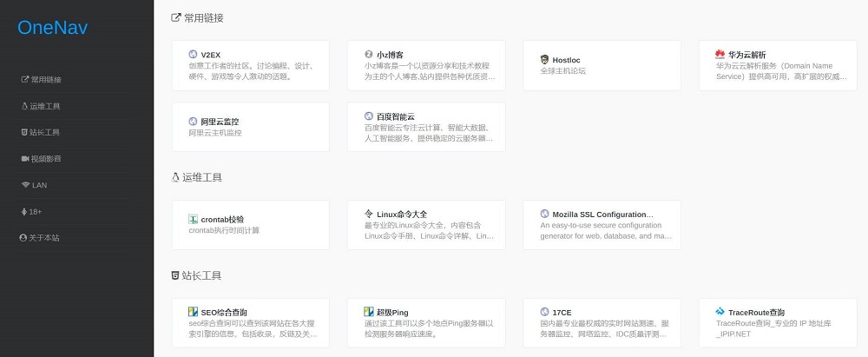Click the Mozilla SSL Configuration globe icon
Image resolution: width=868 pixels, height=357 pixels.
coord(545,214)
